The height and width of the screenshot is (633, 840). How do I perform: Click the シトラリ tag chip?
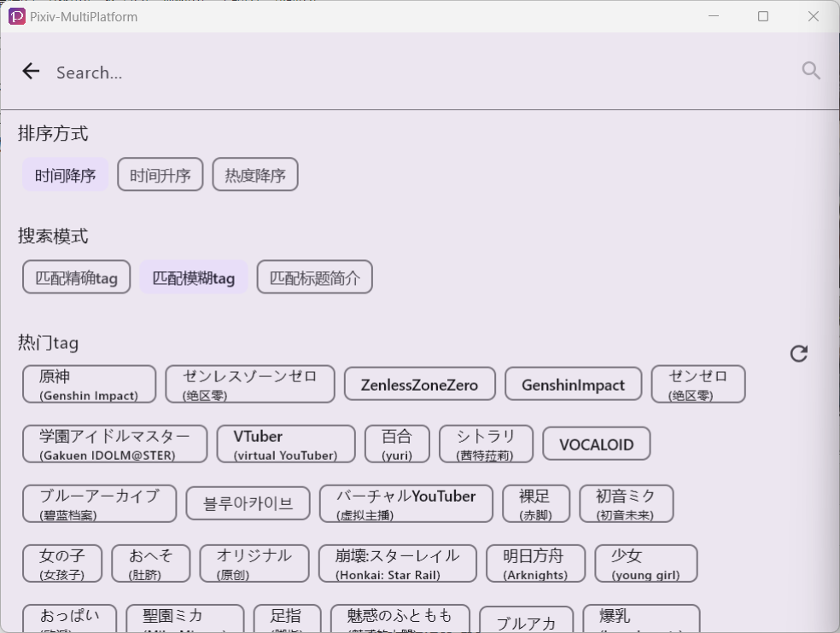point(486,444)
